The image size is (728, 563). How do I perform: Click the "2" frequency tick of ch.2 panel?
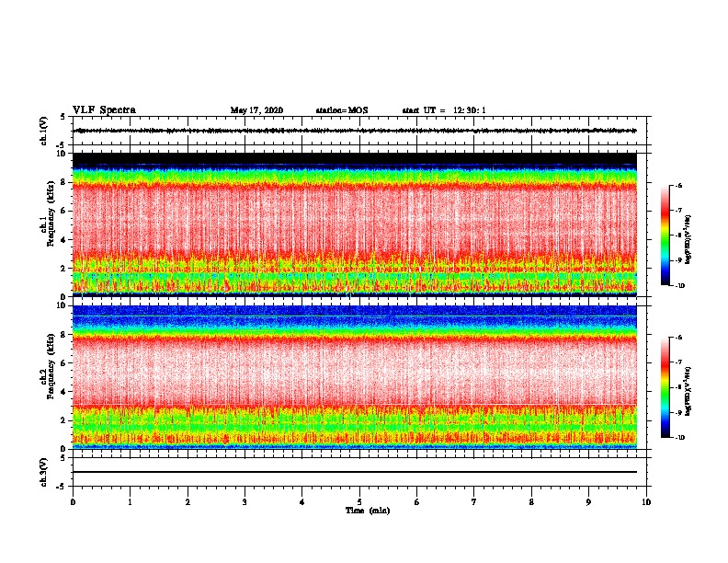point(64,420)
